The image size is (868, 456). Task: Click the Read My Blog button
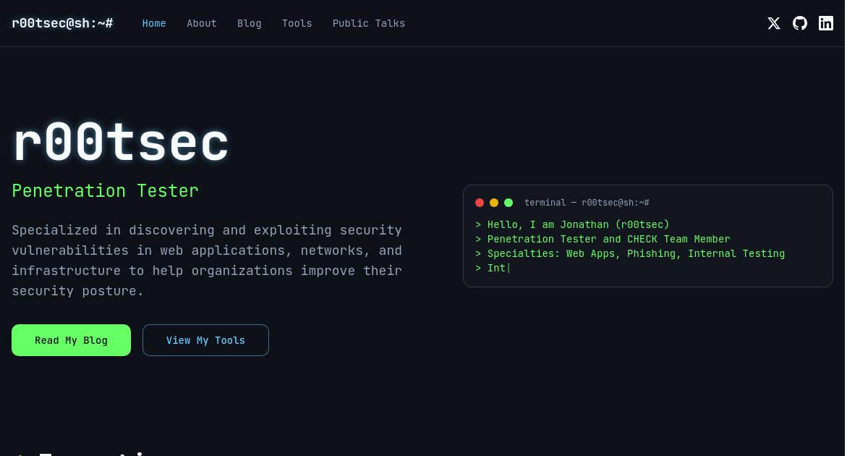[71, 340]
